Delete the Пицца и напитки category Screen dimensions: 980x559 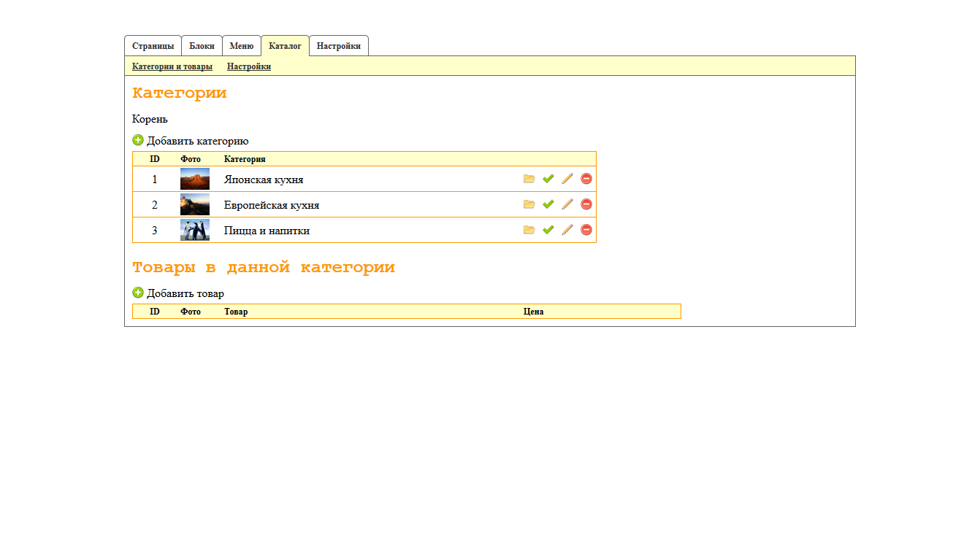pyautogui.click(x=586, y=230)
